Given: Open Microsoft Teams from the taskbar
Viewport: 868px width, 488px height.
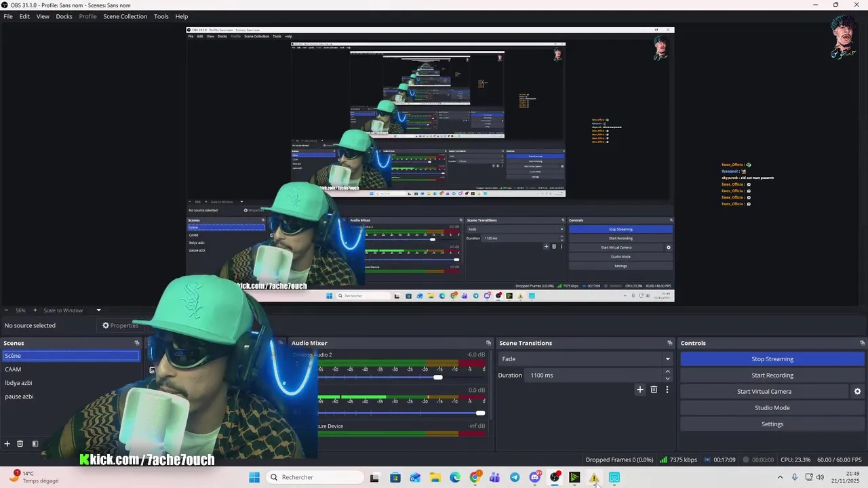Looking at the screenshot, I should [x=494, y=478].
